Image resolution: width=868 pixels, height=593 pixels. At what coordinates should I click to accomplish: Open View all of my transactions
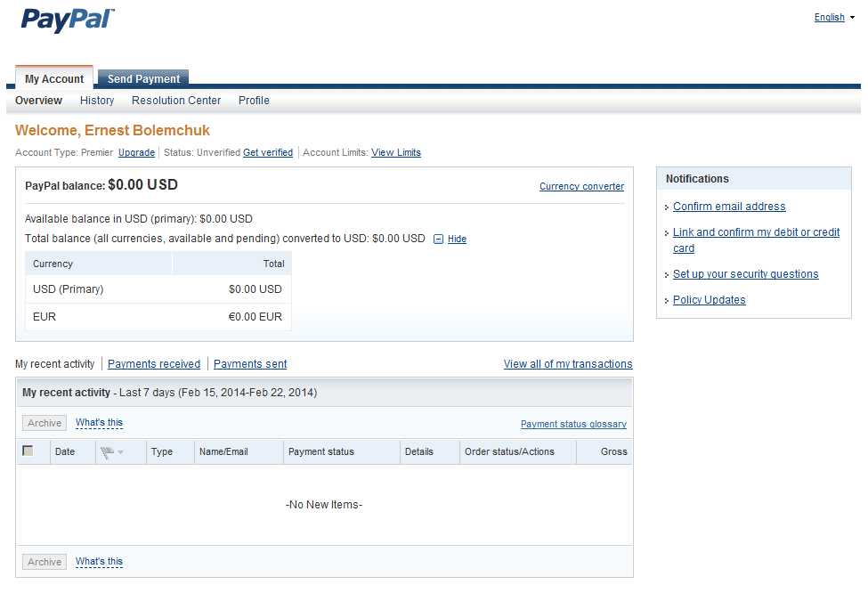[x=568, y=364]
